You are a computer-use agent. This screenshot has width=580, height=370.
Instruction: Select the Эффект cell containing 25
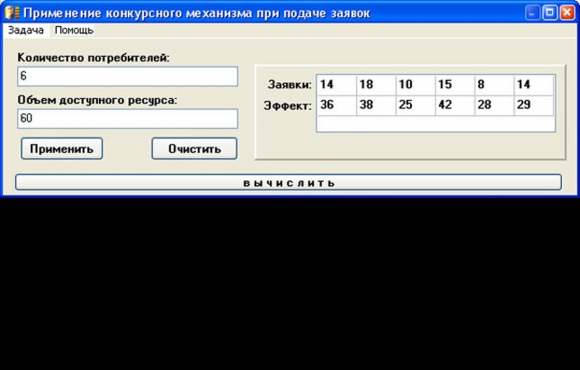(416, 105)
